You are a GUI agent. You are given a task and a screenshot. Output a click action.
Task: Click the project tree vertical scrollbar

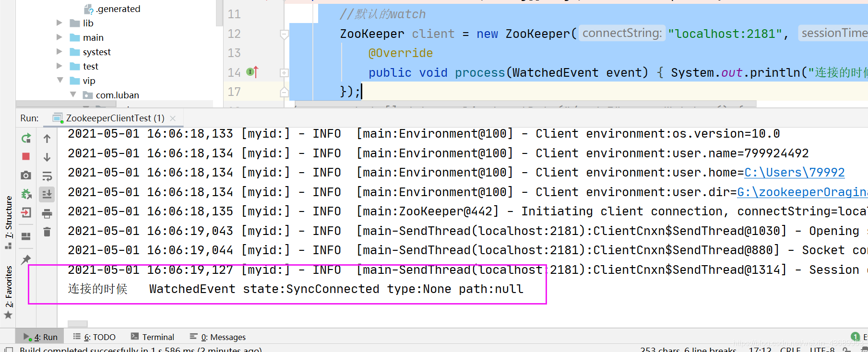(219, 13)
